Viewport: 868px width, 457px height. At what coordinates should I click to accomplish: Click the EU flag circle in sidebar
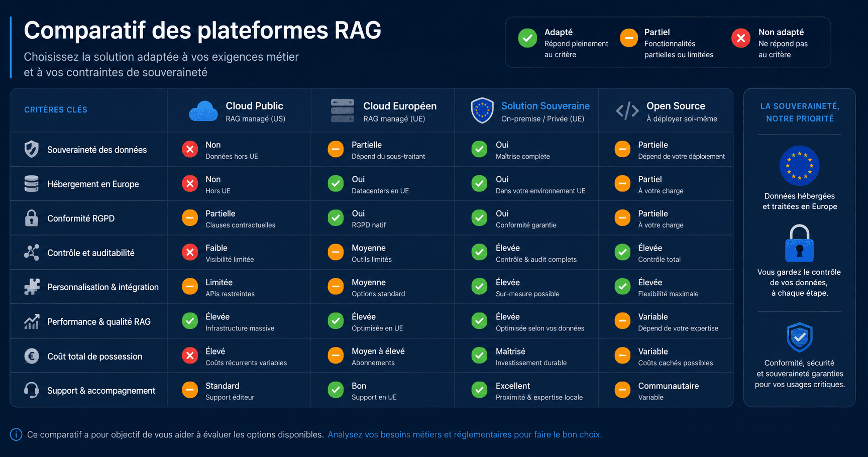tap(799, 166)
